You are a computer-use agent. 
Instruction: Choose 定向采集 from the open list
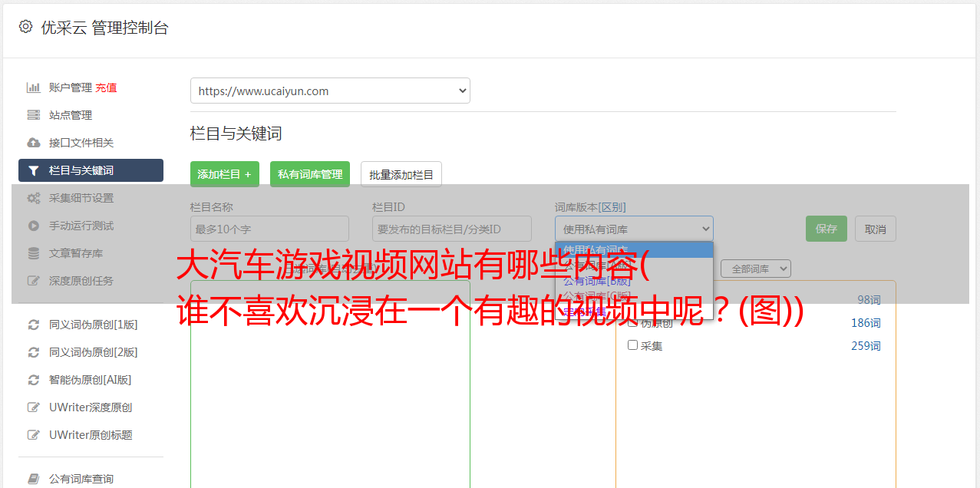coord(634,312)
